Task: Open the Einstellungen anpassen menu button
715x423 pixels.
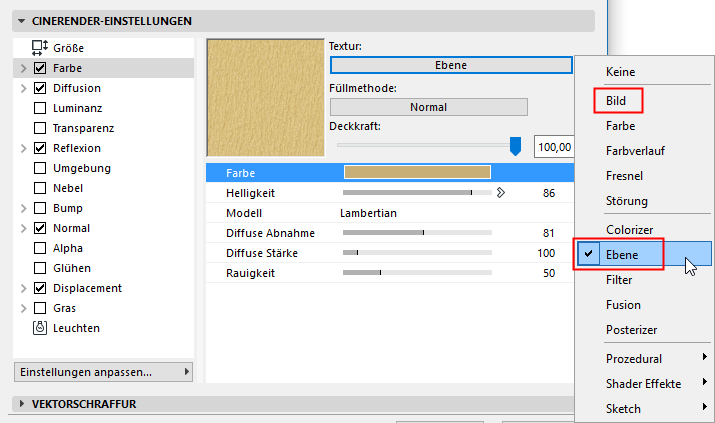Action: (104, 372)
